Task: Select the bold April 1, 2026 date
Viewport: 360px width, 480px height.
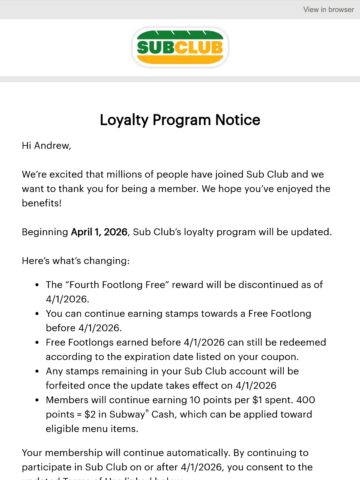Action: tap(99, 232)
